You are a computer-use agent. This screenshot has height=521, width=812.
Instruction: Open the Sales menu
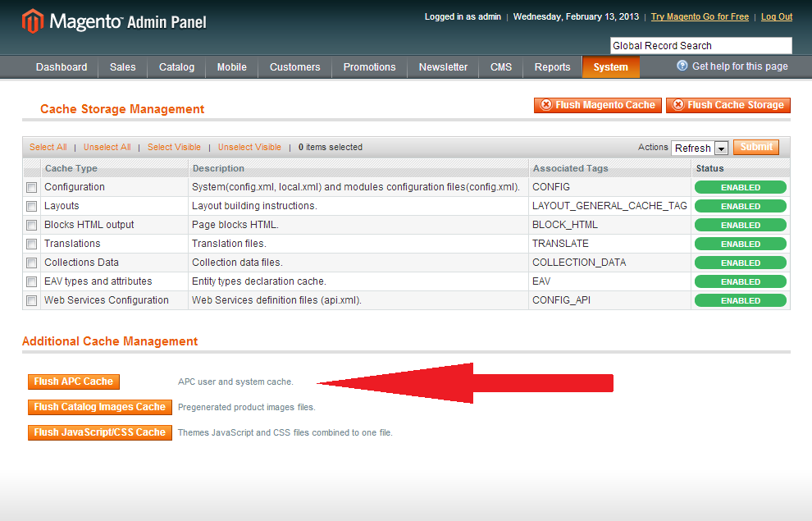[123, 67]
